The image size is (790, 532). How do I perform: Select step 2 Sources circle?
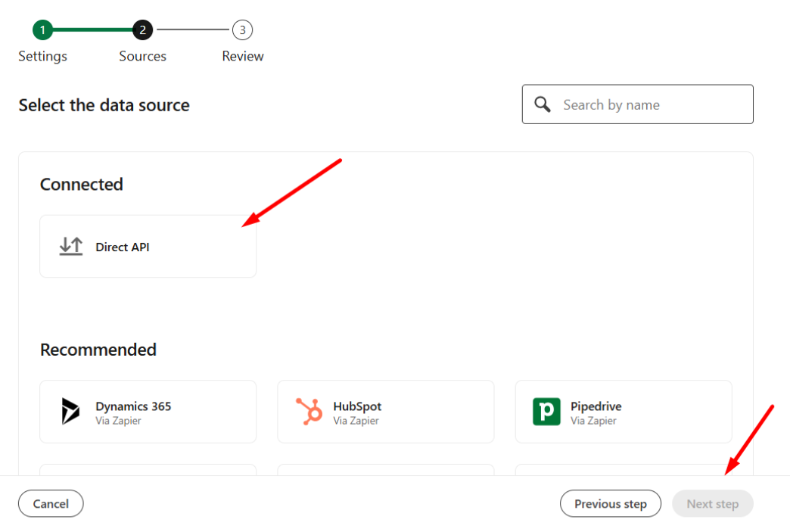pos(142,30)
